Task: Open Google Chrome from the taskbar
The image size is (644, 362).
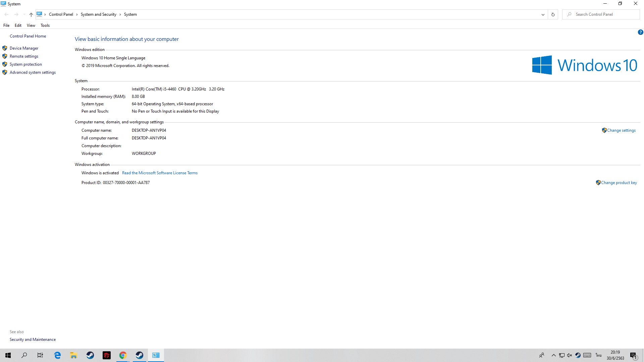Action: pyautogui.click(x=123, y=355)
